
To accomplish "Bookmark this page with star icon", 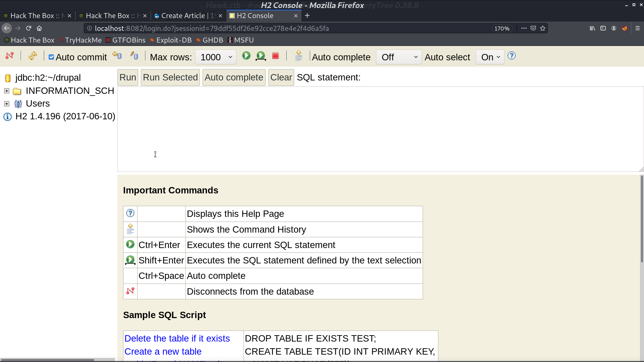I will click(x=543, y=28).
